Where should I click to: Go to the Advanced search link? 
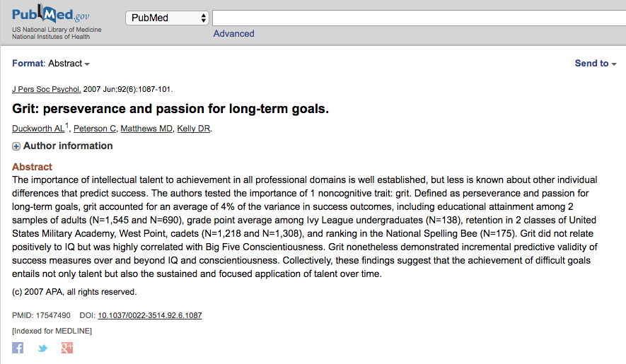pos(233,33)
